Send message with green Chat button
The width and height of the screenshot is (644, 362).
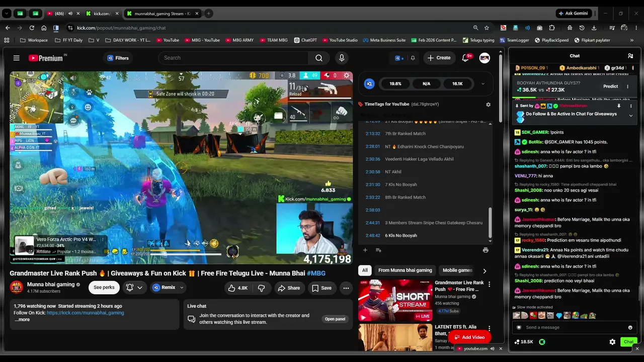[628, 342]
